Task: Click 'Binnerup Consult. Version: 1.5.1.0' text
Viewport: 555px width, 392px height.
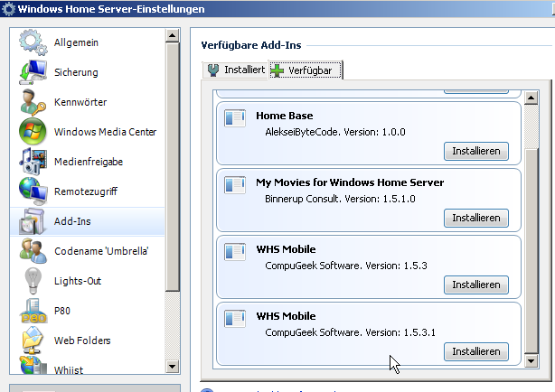Action: point(340,199)
